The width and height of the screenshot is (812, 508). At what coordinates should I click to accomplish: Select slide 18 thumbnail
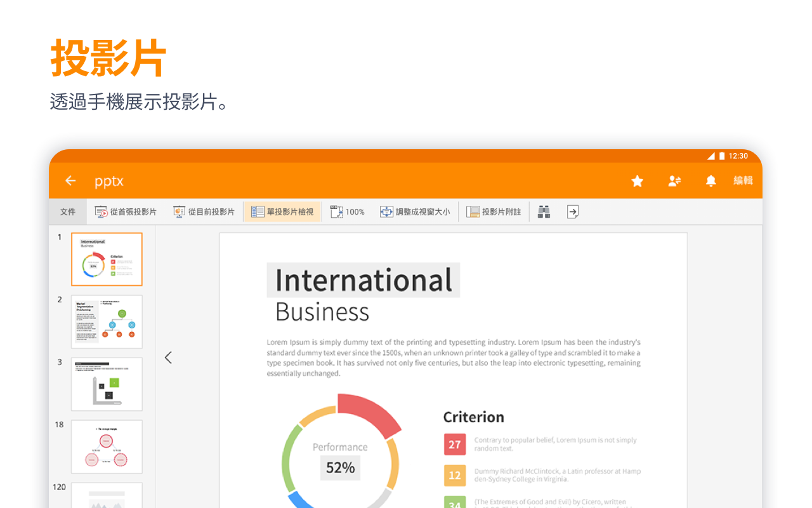[107, 446]
